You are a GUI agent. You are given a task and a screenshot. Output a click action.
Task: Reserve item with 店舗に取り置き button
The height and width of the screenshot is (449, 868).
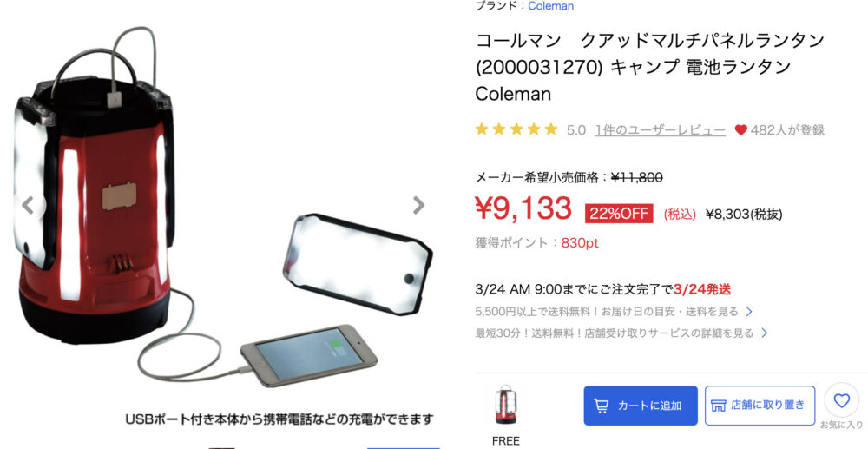pos(760,406)
